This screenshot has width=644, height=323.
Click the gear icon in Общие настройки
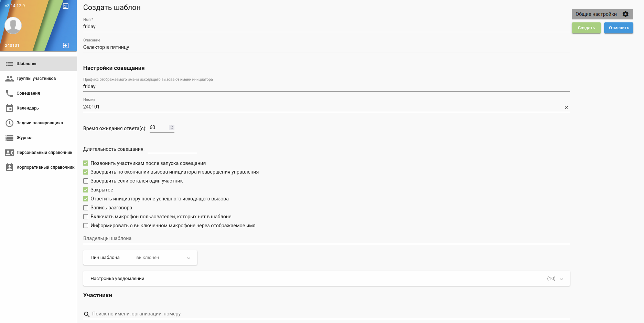(625, 14)
